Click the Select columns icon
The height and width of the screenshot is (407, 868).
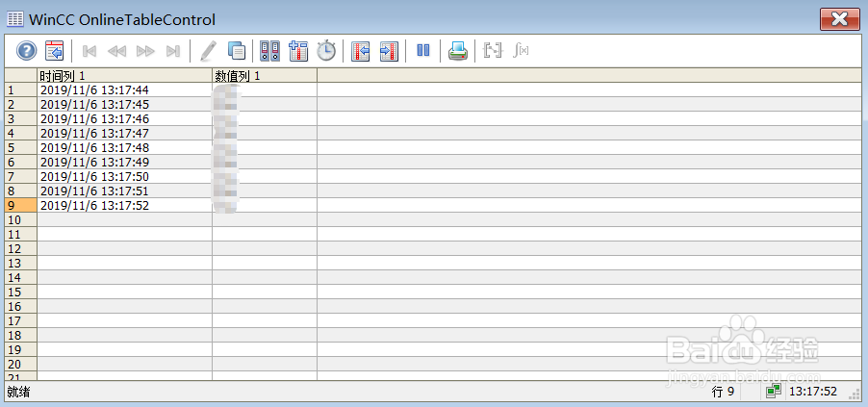pos(298,51)
